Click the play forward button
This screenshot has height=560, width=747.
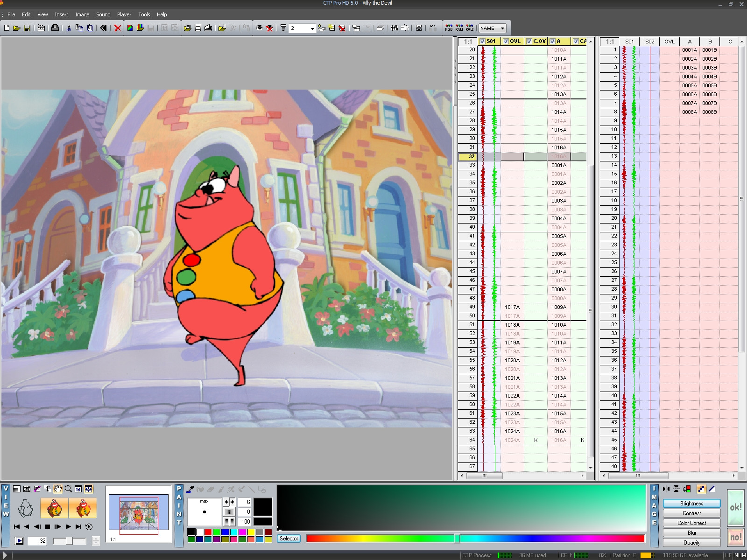click(x=68, y=526)
